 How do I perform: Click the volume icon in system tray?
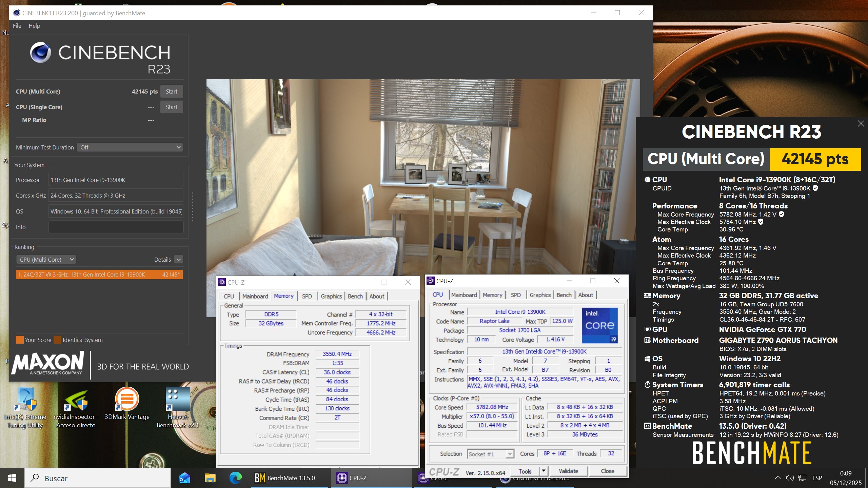click(x=790, y=478)
